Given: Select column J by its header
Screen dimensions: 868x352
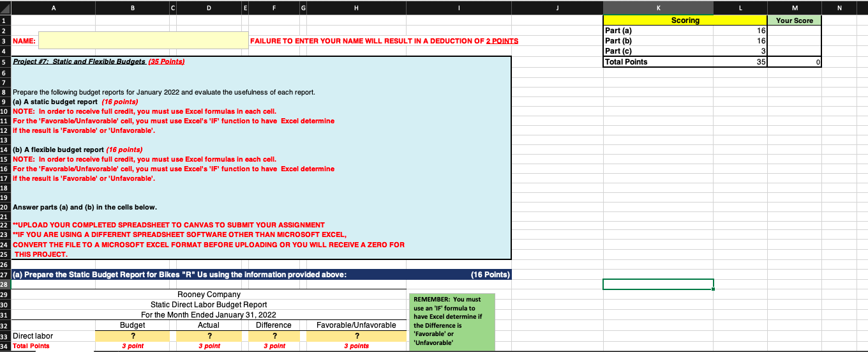Looking at the screenshot, I should click(557, 8).
